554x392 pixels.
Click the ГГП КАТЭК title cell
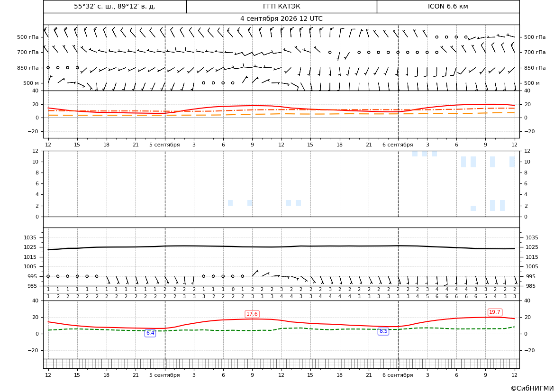click(x=282, y=7)
